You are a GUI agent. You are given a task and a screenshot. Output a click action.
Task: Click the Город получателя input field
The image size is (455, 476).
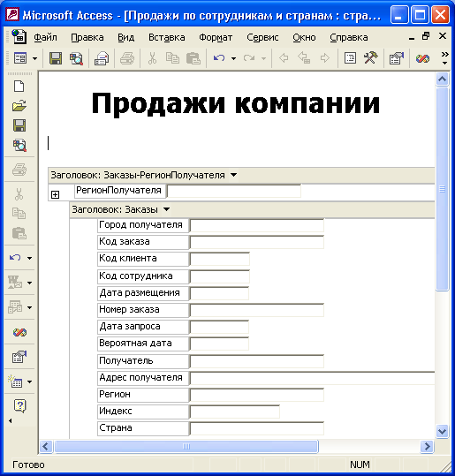pos(257,226)
